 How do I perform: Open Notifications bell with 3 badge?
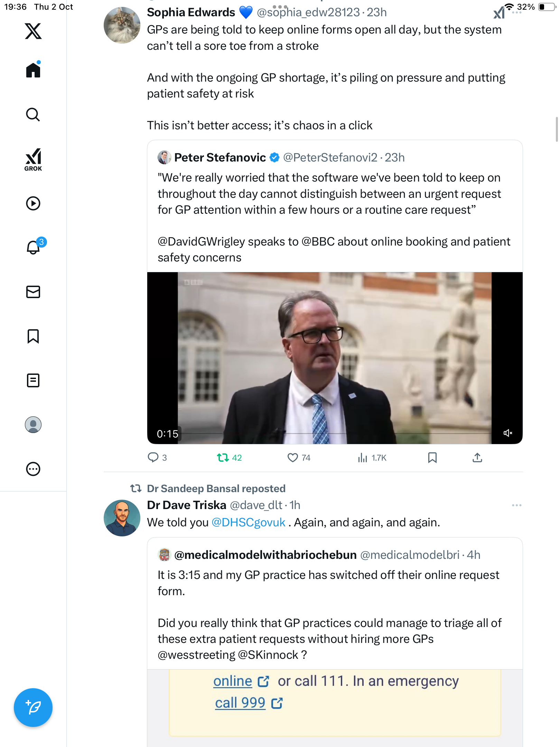point(33,247)
